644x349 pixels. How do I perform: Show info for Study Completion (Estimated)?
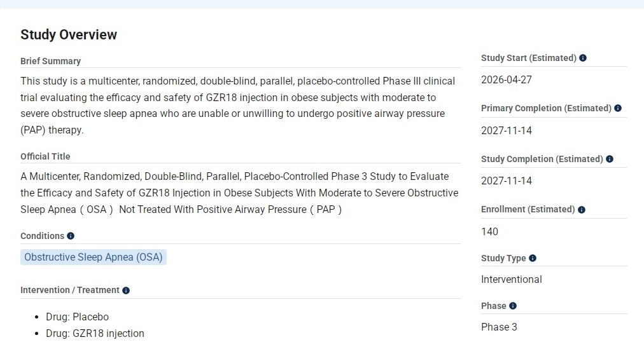[x=610, y=159]
